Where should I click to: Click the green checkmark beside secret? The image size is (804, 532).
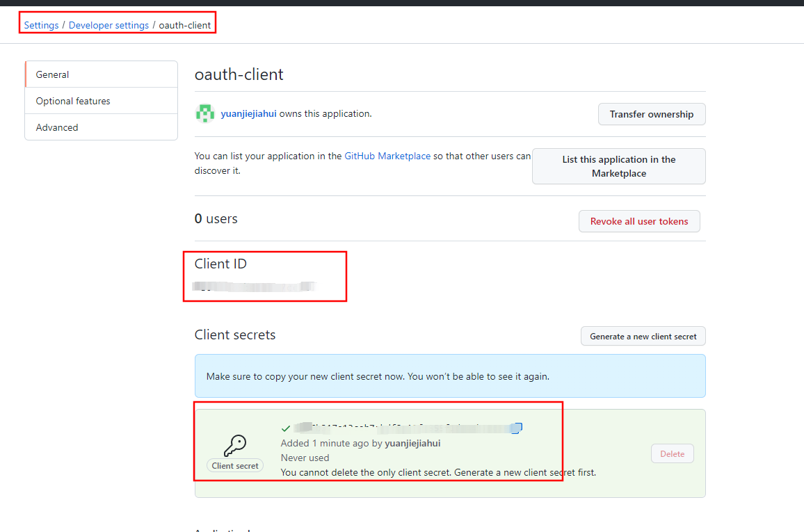point(286,428)
